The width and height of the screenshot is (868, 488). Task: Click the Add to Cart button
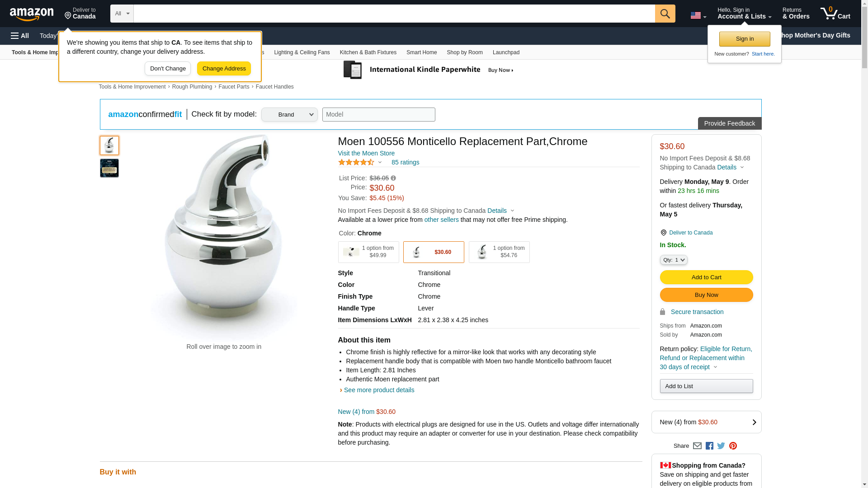pyautogui.click(x=706, y=277)
